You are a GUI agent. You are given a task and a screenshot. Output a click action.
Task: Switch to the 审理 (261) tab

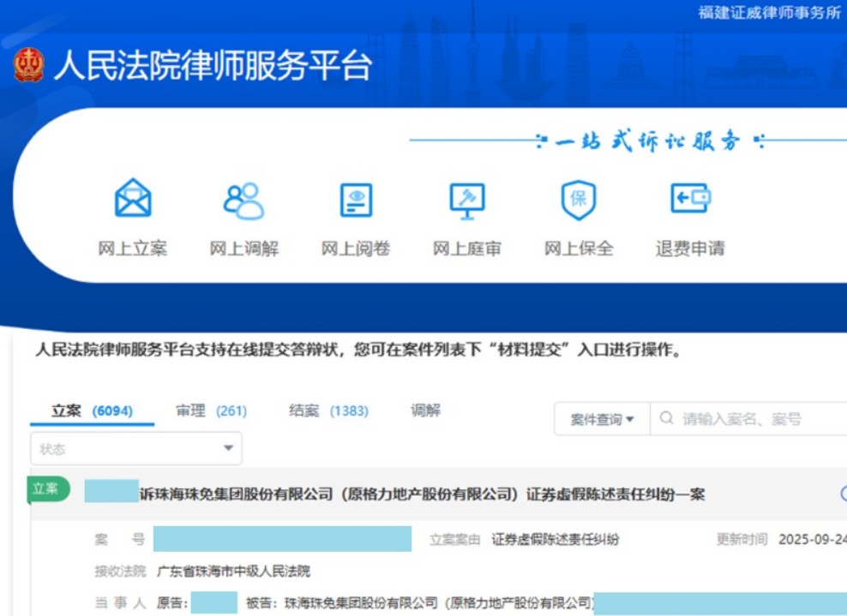point(211,411)
